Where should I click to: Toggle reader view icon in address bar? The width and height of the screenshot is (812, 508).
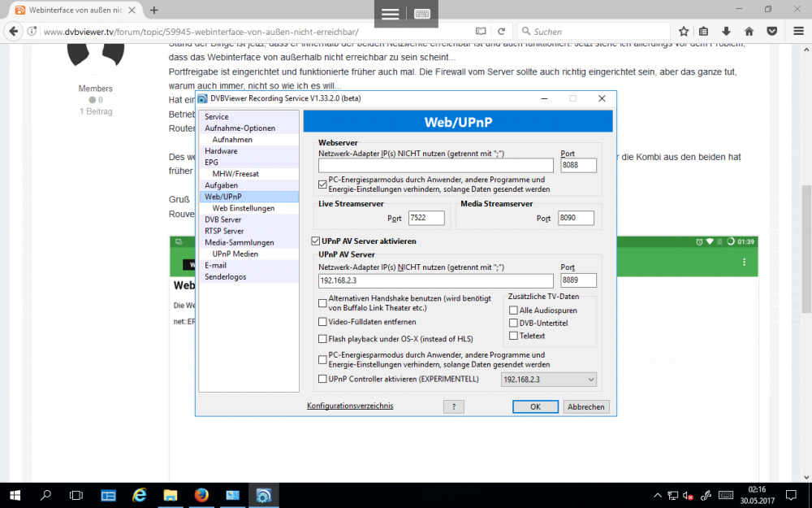481,32
